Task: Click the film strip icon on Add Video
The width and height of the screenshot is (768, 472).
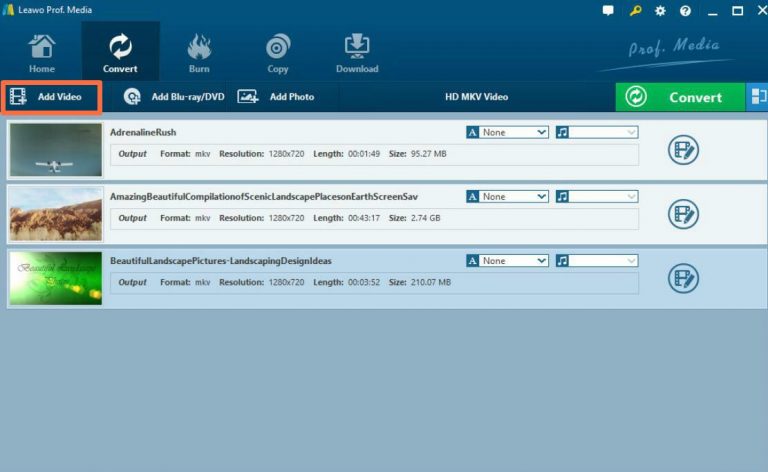Action: coord(18,96)
